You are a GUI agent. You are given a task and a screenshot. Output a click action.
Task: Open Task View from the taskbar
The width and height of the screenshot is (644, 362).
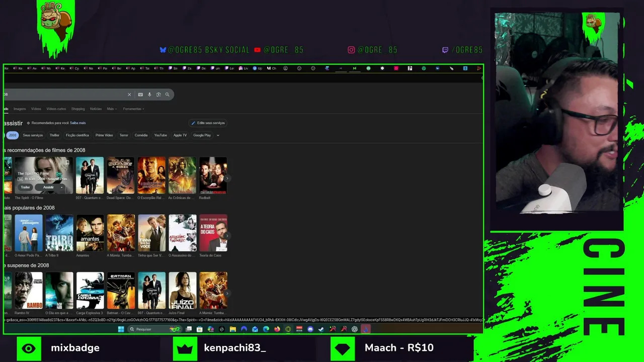[189, 329]
